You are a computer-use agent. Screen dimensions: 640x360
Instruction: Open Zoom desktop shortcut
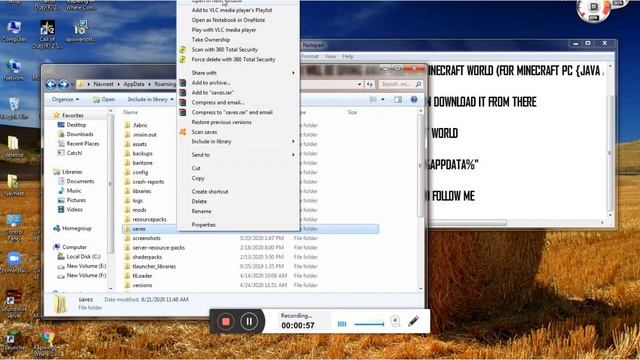tap(14, 262)
